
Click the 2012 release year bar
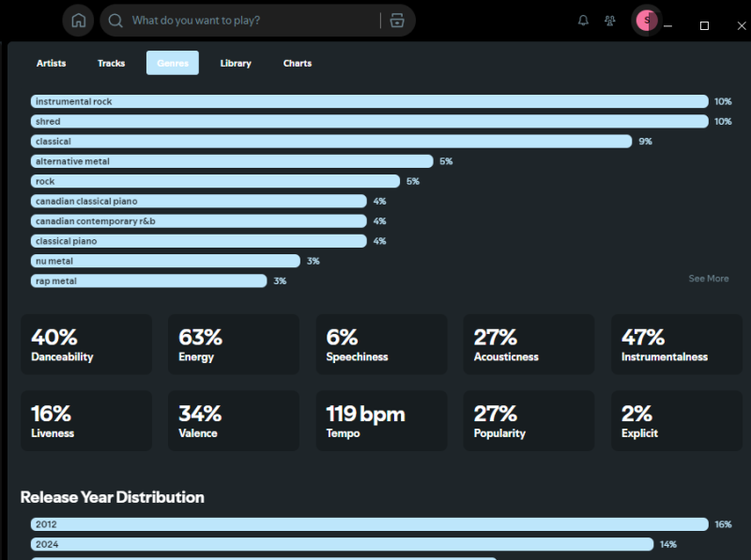pyautogui.click(x=369, y=524)
